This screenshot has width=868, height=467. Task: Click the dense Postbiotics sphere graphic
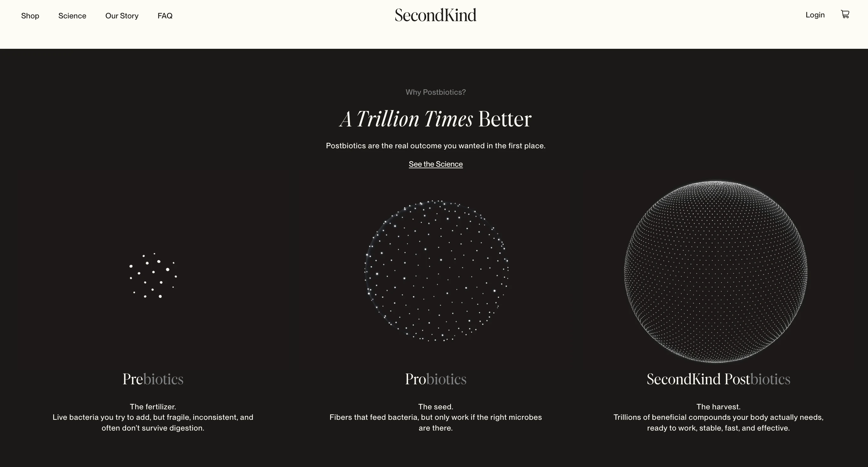715,272
